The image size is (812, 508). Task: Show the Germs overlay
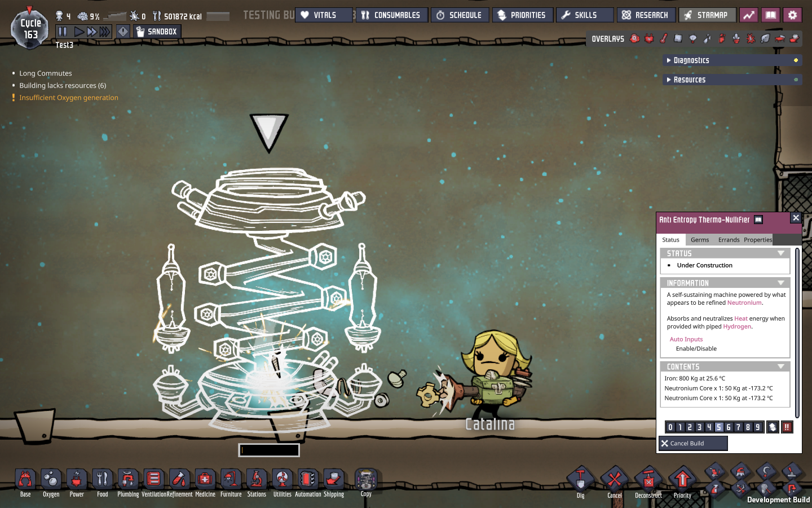click(x=751, y=38)
